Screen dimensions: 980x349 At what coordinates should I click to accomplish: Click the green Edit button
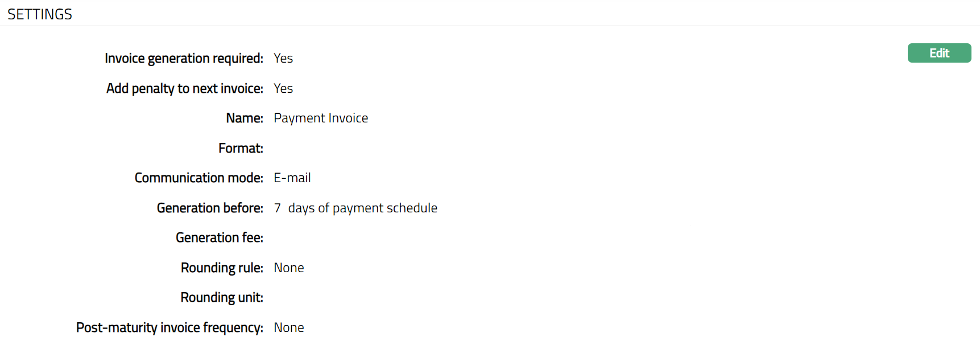(x=939, y=53)
